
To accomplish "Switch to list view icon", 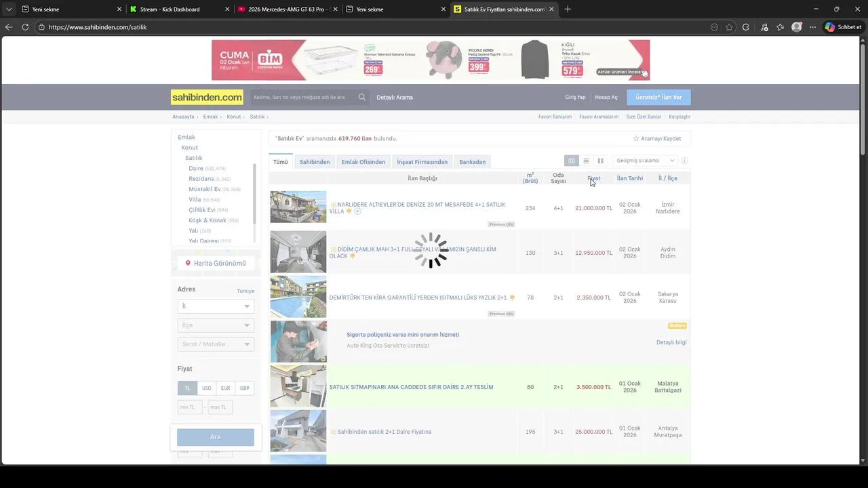I will 586,161.
